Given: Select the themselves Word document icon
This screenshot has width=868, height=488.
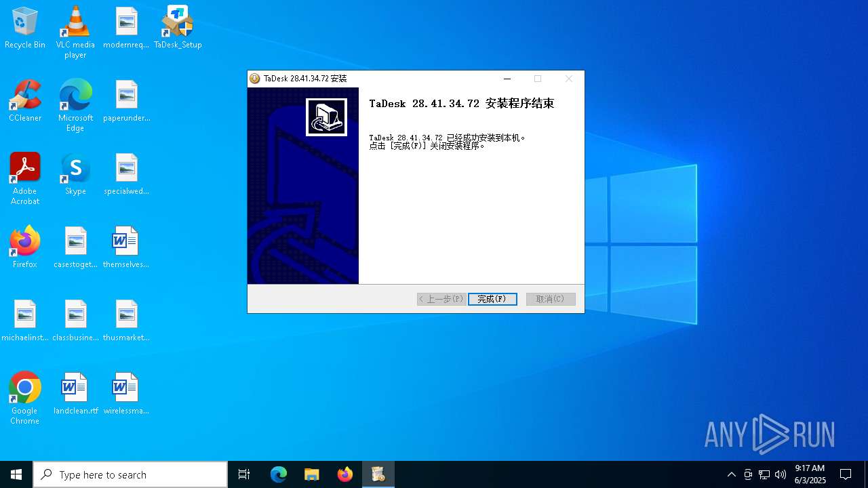Looking at the screenshot, I should (126, 247).
